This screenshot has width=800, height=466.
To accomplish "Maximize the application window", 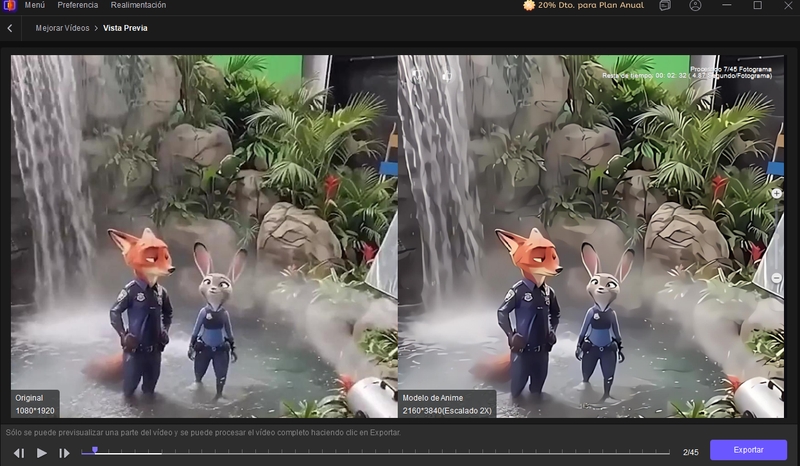I will 758,5.
